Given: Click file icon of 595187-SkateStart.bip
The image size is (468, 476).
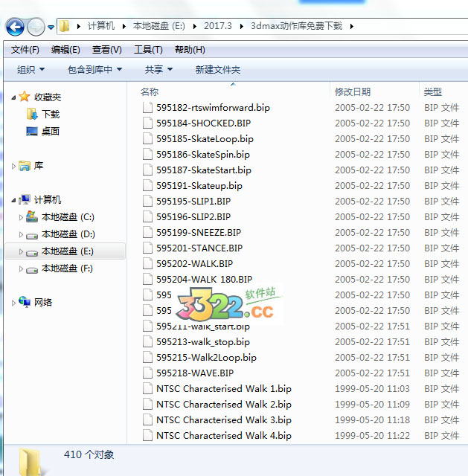Looking at the screenshot, I should [147, 170].
